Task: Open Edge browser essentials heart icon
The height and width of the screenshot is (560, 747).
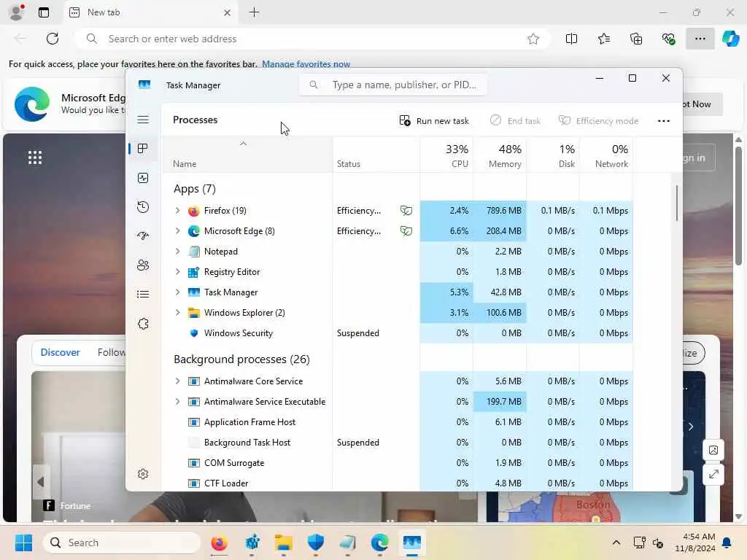Action: coord(668,39)
